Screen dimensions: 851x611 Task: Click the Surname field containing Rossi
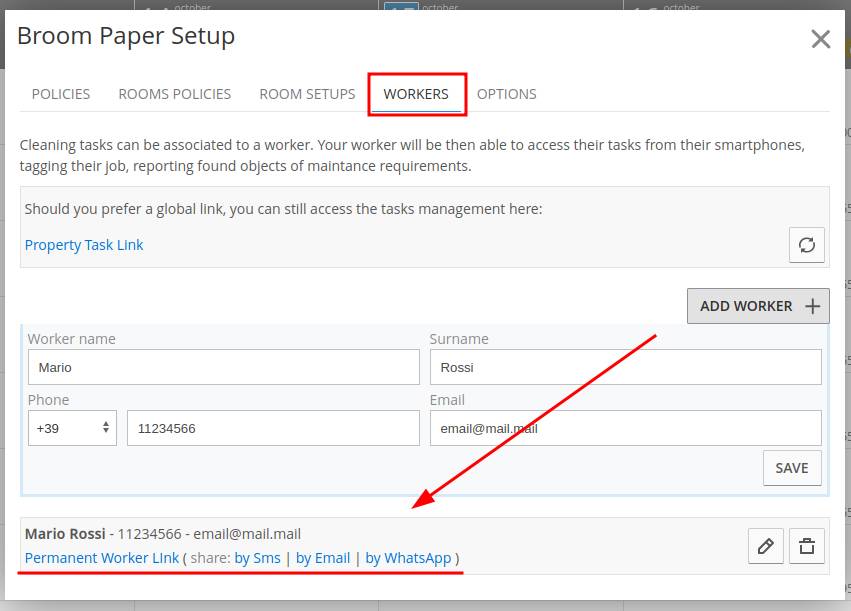pyautogui.click(x=625, y=367)
